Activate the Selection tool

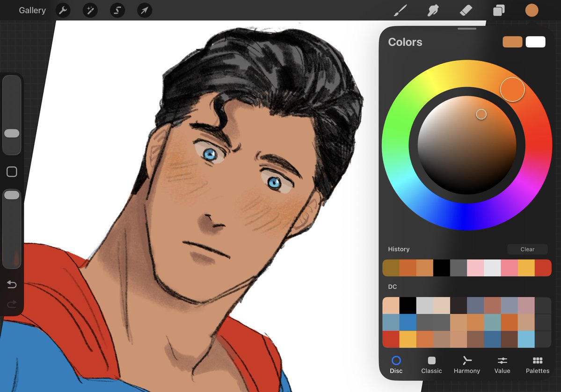click(117, 10)
